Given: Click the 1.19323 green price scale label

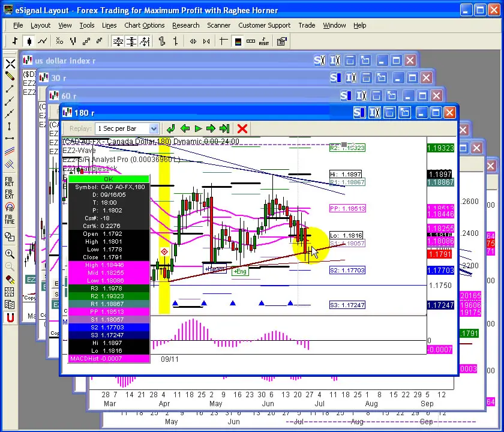Looking at the screenshot, I should click(x=440, y=148).
